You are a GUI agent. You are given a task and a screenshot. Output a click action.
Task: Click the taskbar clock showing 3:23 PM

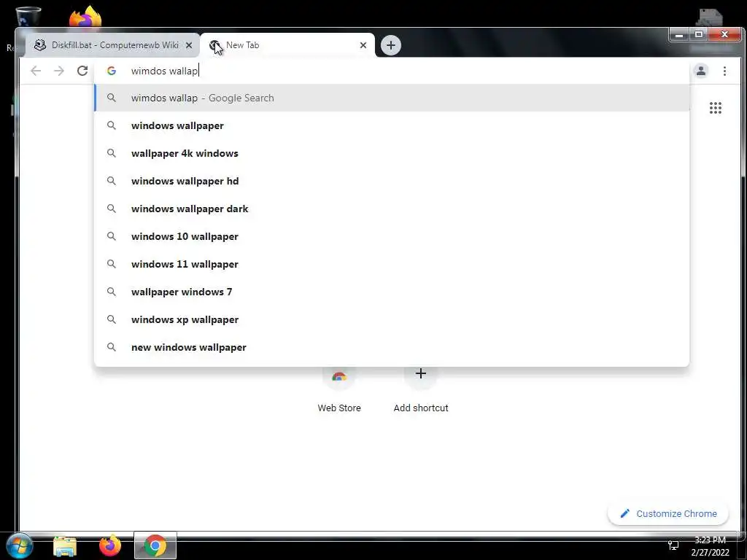[710, 546]
